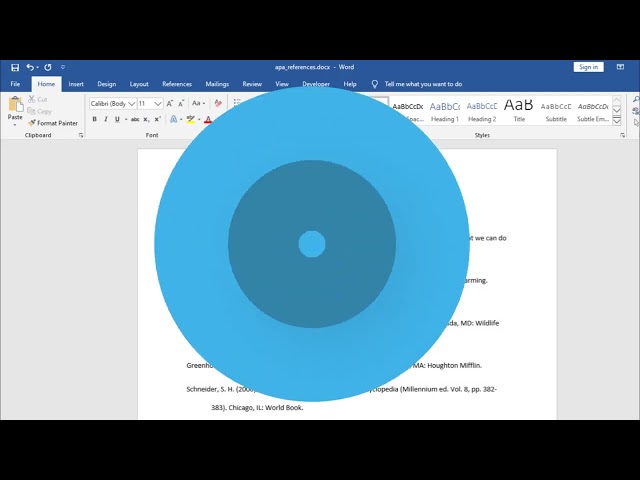Switch to the Home tab

pyautogui.click(x=46, y=84)
